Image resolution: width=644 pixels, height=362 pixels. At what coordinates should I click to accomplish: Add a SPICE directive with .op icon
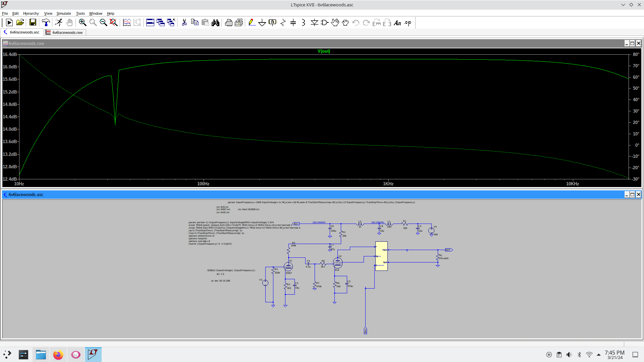coord(408,22)
